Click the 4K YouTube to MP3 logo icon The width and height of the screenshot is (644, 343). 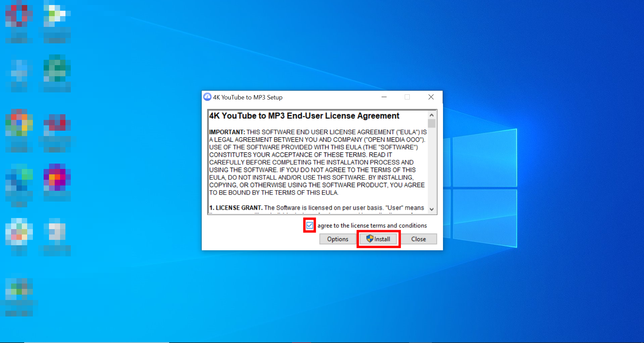(x=207, y=97)
